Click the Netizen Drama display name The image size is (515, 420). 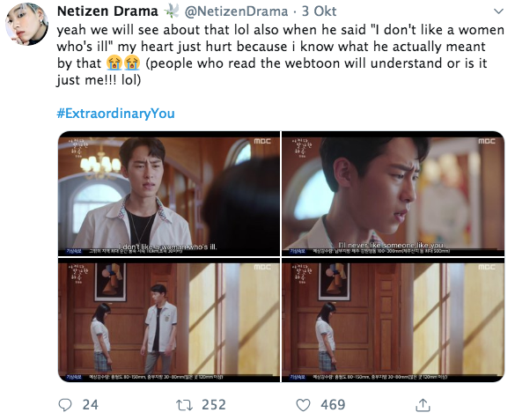107,11
